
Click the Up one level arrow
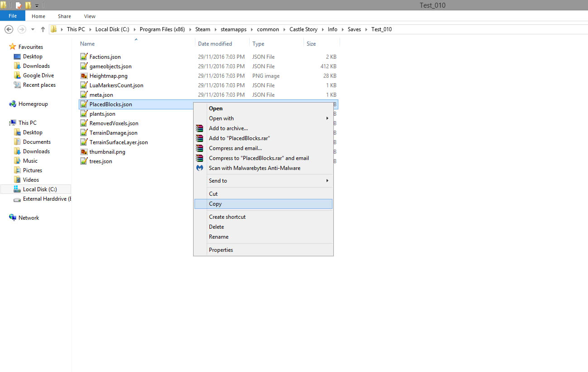coord(43,29)
